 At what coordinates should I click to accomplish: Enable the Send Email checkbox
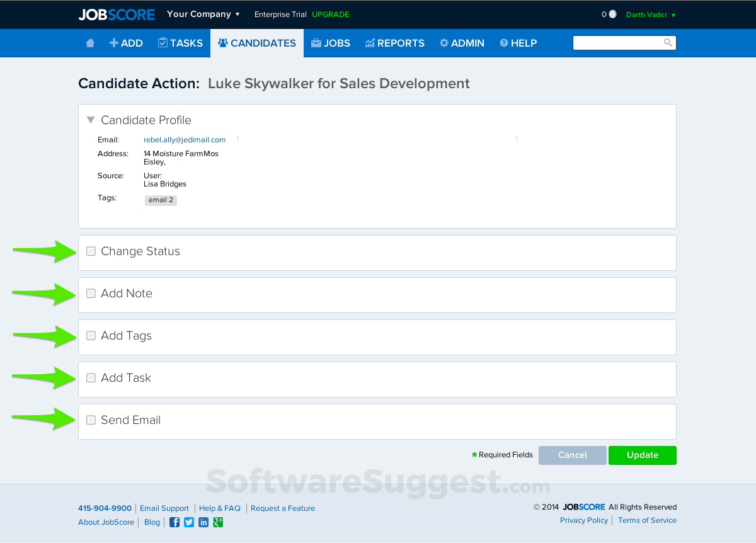coord(91,420)
